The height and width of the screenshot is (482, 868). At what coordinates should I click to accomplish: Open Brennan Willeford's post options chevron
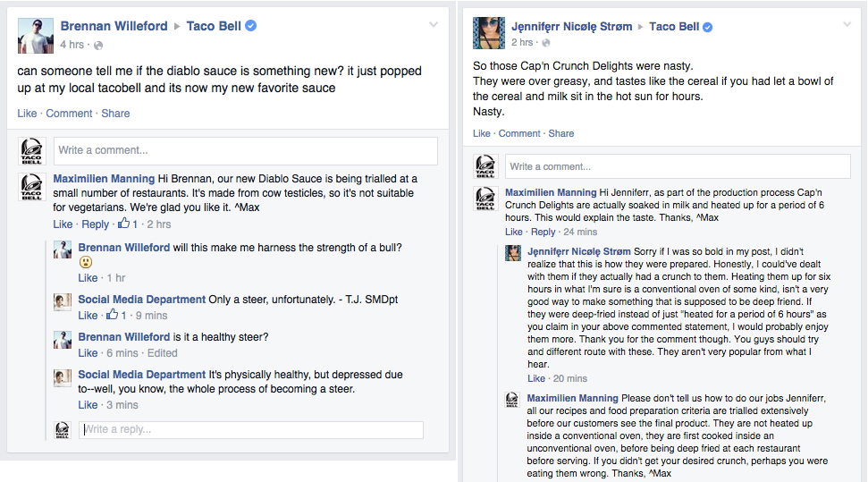pos(434,24)
